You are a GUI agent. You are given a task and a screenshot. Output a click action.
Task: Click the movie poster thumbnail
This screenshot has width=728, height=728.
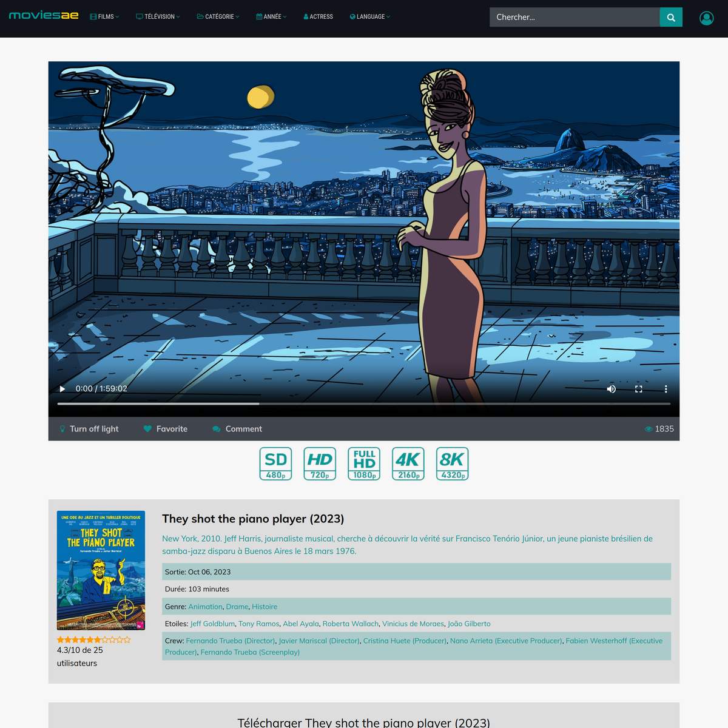pyautogui.click(x=101, y=570)
